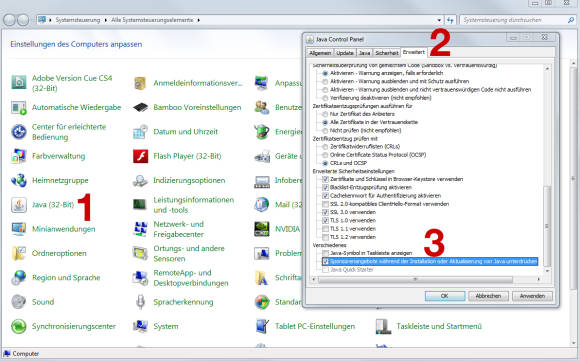Click the Anmeldeinformationsverwaltung icon
Viewport: 580px width, 361px height.
(x=140, y=83)
